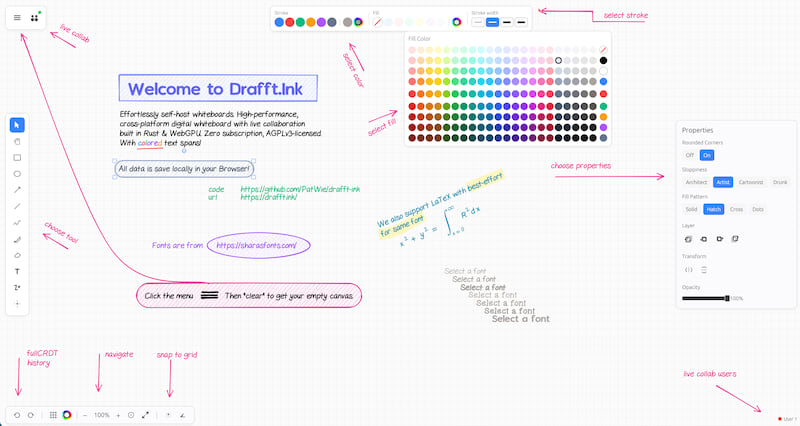Zoom out with the minus button
Viewport: 800px width, 426px height.
coord(85,415)
